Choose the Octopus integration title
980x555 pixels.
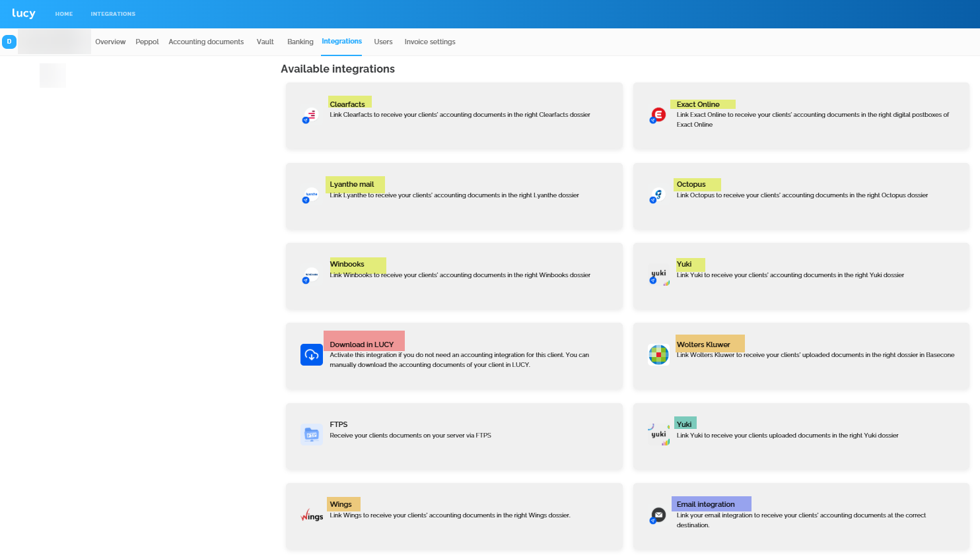691,184
